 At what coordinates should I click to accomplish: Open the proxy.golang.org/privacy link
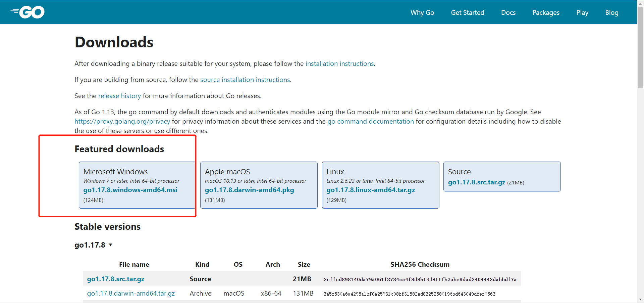click(x=122, y=121)
